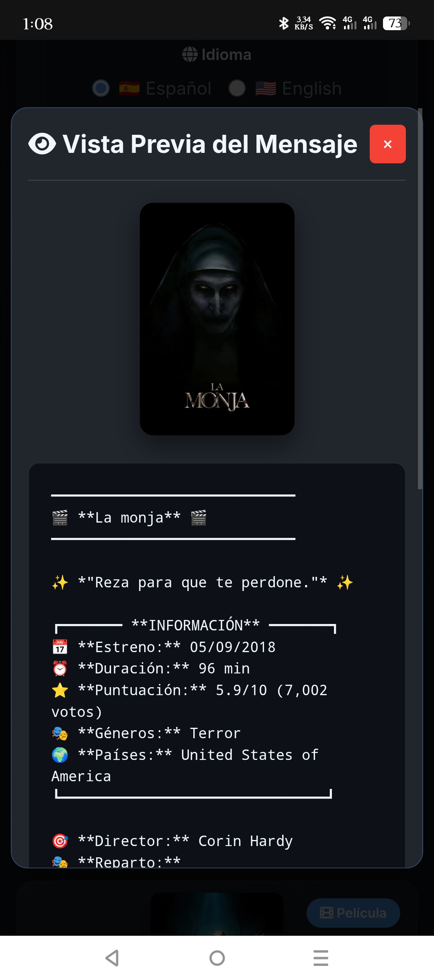Tap the Android home navigation button

217,958
